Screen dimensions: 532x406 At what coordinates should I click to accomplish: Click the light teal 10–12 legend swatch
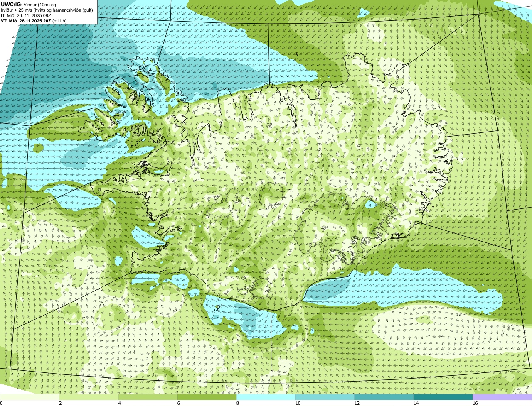(x=325, y=397)
